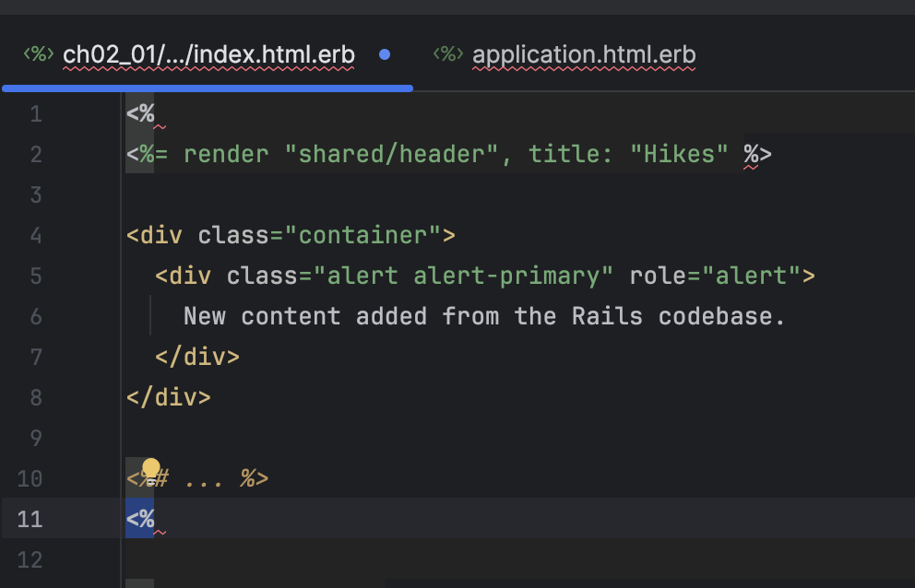Click the blue unsaved-changes dot on index tab
The width and height of the screenshot is (915, 588).
(385, 54)
